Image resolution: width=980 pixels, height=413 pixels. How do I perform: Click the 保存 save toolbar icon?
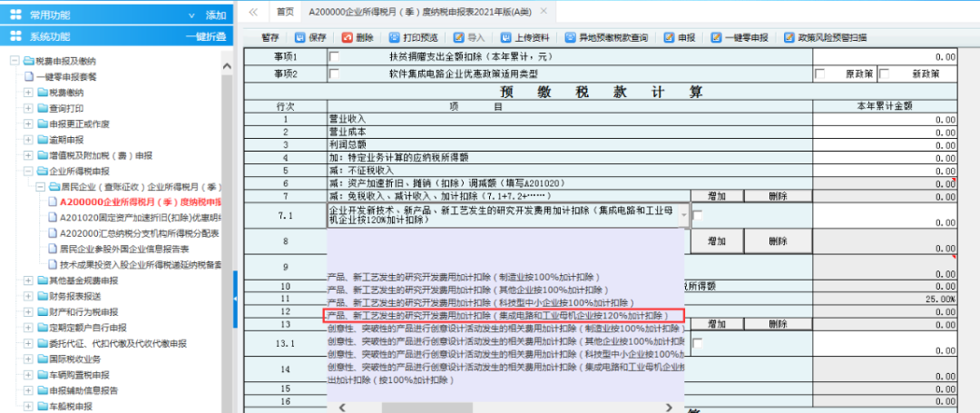tap(300, 37)
